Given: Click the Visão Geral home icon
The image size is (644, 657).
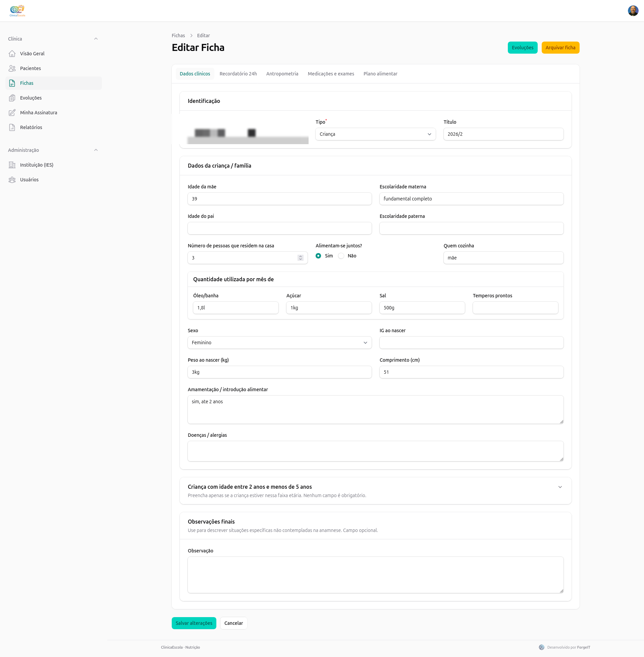Looking at the screenshot, I should 12,53.
